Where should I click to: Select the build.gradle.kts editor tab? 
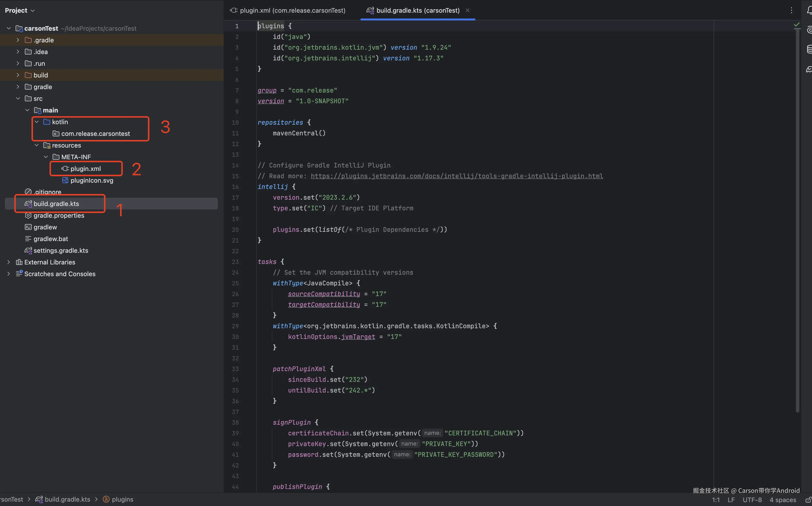pos(417,10)
